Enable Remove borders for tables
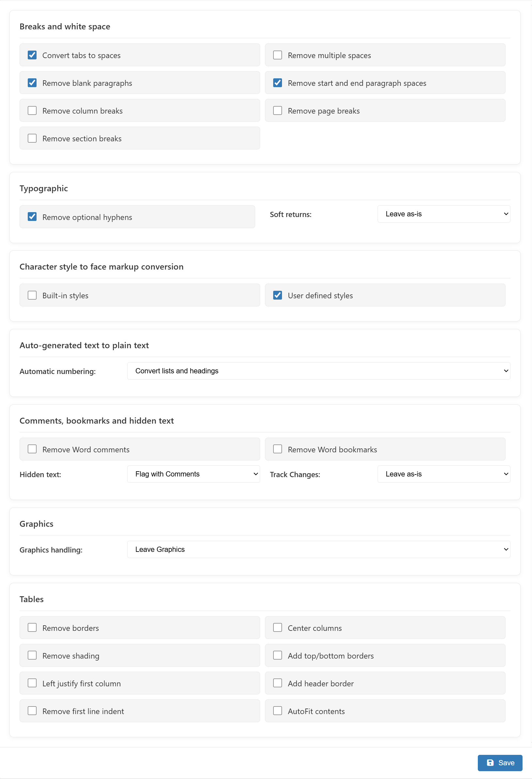The image size is (532, 779). (32, 628)
